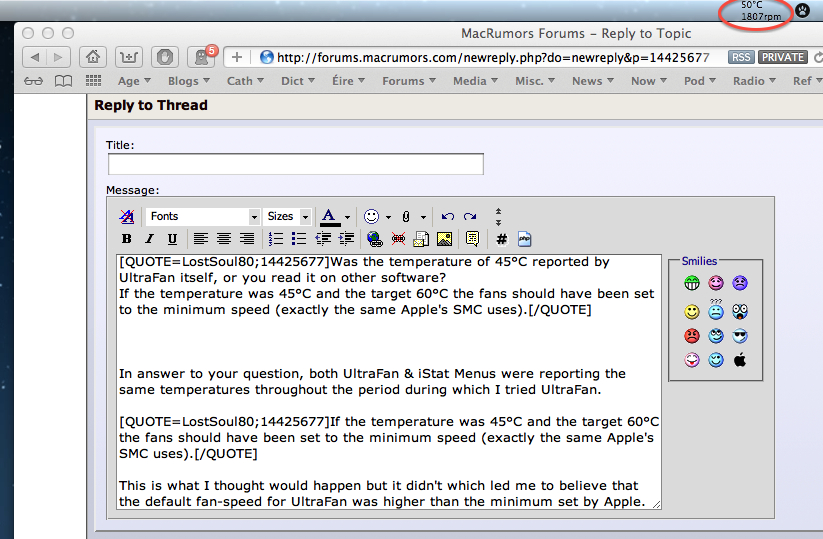This screenshot has height=539, width=823.
Task: Undo last edit in editor
Action: pos(447,216)
